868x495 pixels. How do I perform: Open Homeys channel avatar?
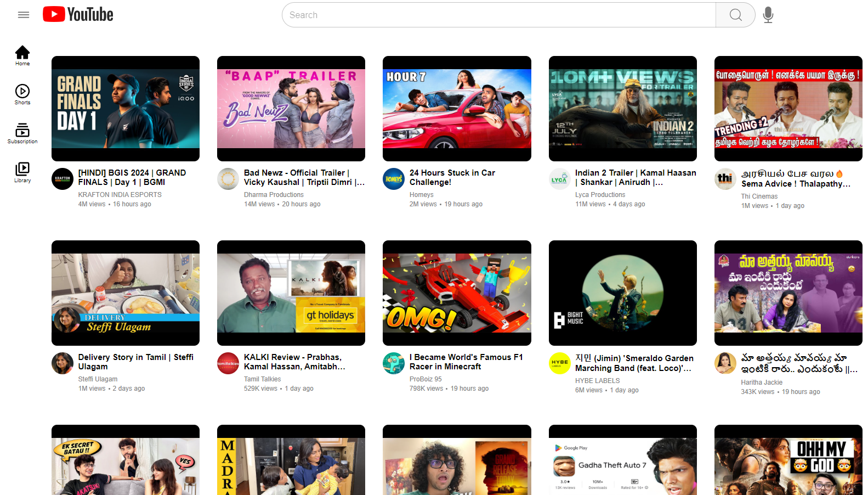(x=394, y=179)
